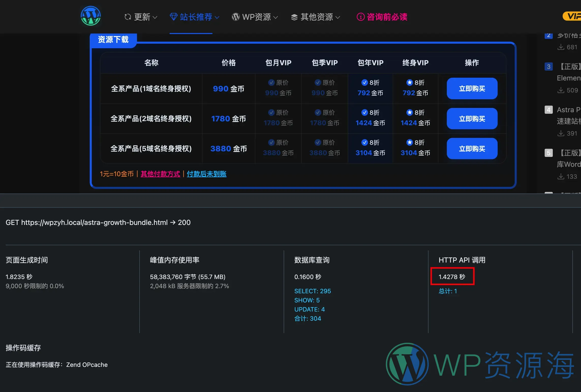Image resolution: width=581 pixels, height=392 pixels.
Task: Click 立即购买 for the 1-domain bundle
Action: pos(472,88)
